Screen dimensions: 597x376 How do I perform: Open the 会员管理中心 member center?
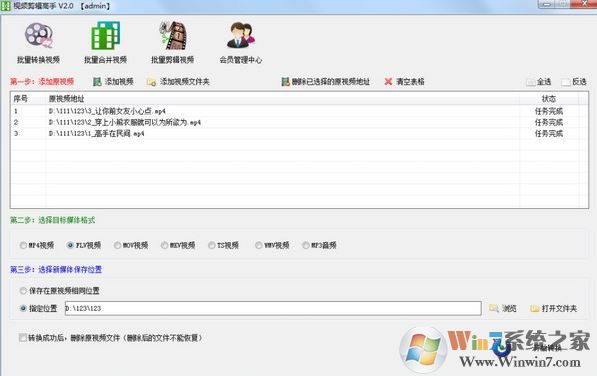click(241, 43)
